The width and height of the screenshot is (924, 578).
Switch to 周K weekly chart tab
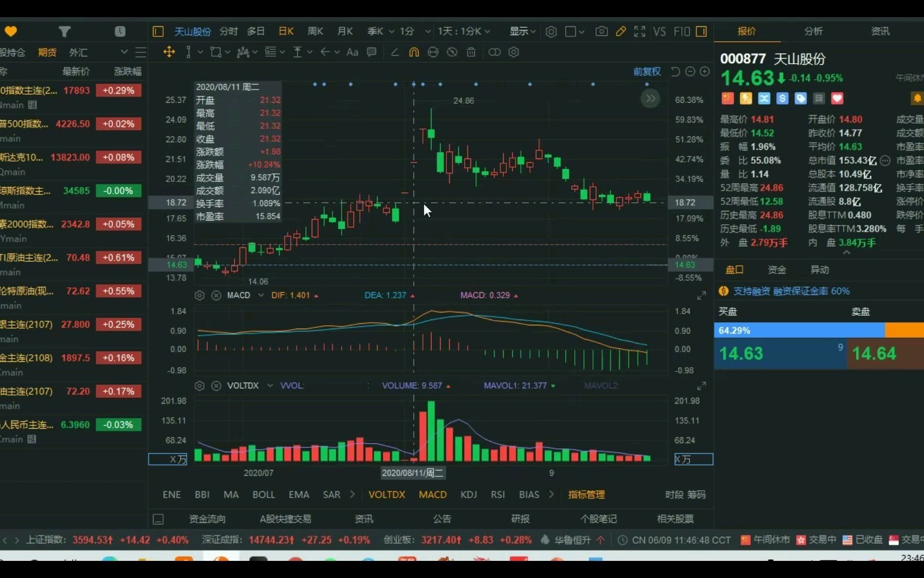315,32
